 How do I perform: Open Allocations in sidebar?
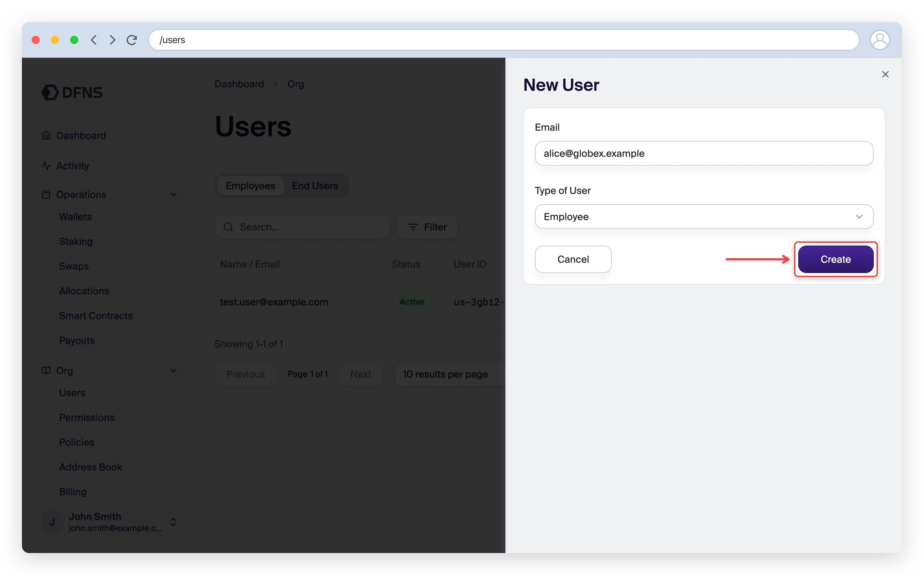(84, 291)
